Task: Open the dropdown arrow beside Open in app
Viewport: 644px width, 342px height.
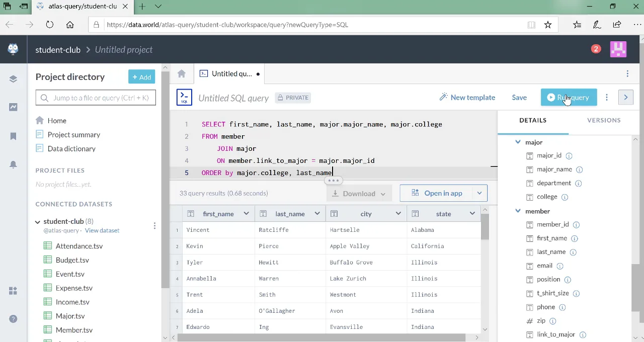Action: coord(479,193)
